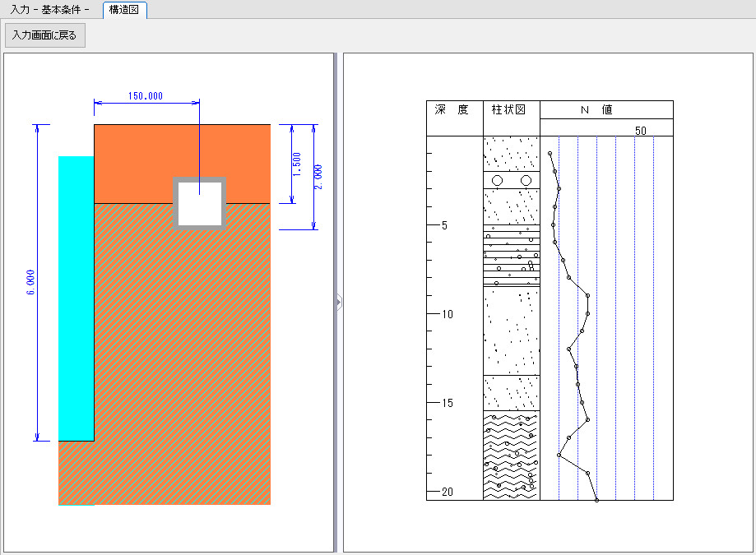Click the depth label 20
Image resolution: width=756 pixels, height=555 pixels.
tap(448, 492)
